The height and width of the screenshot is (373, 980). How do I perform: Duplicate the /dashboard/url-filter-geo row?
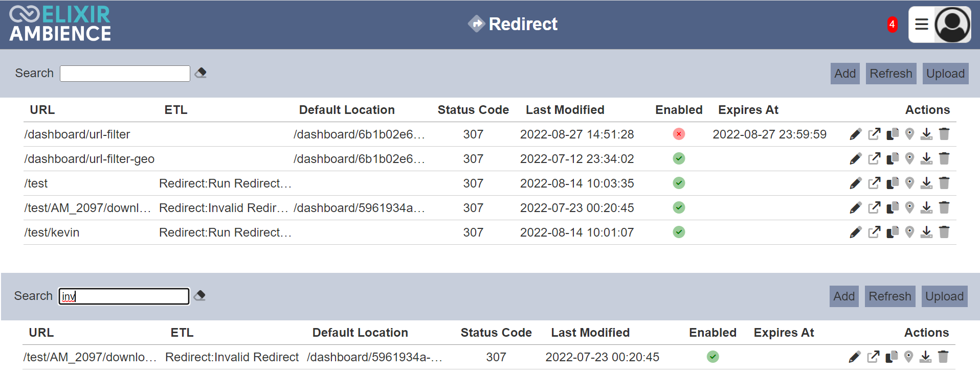tap(893, 159)
